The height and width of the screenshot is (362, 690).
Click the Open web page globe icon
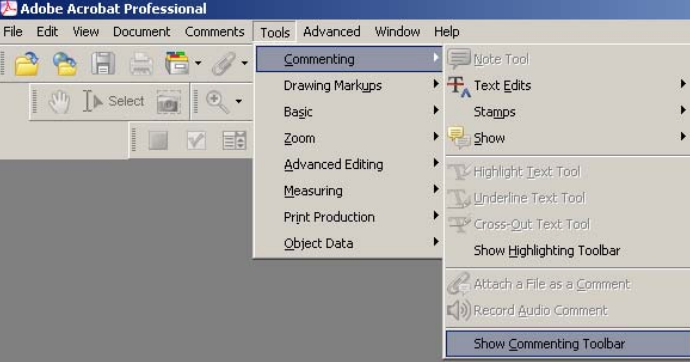[x=65, y=64]
